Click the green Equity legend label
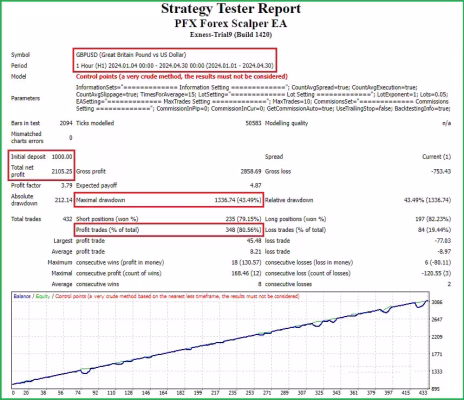 click(43, 296)
